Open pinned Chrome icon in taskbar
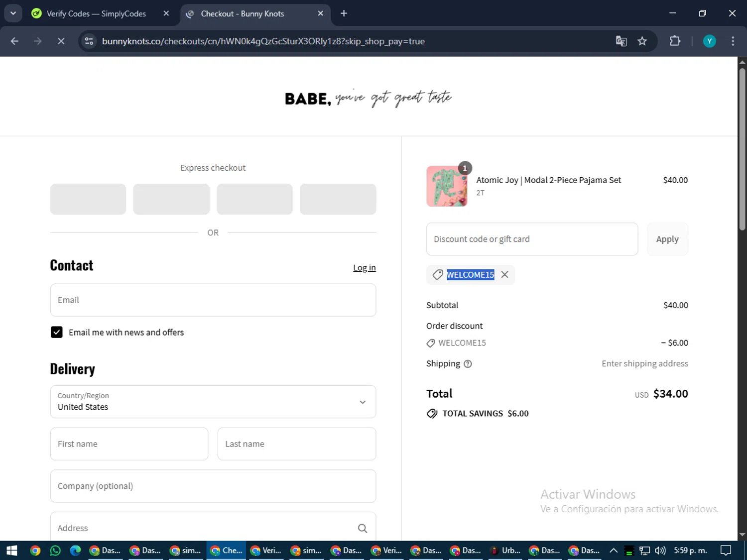The height and width of the screenshot is (560, 747). pyautogui.click(x=35, y=551)
